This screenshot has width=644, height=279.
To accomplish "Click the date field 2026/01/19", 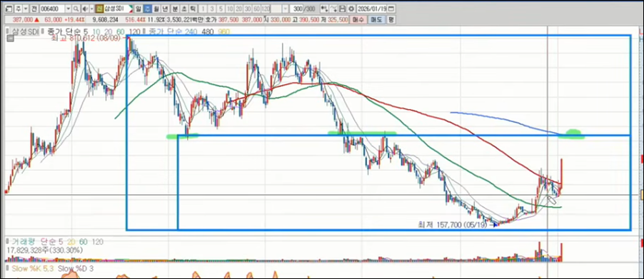I will coord(372,9).
